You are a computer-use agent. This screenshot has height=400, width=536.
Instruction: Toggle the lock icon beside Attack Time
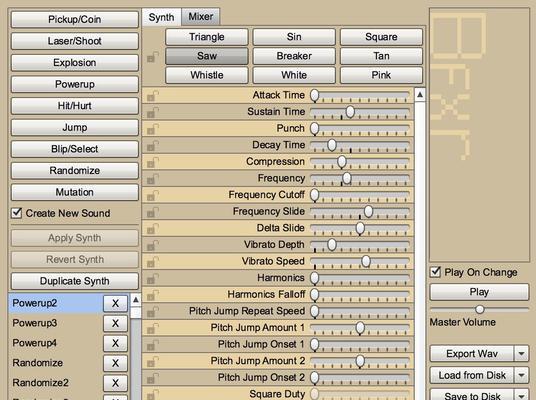[153, 96]
